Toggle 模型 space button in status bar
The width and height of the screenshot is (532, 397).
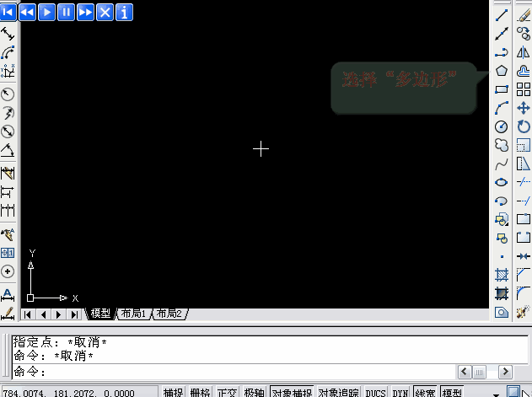tap(452, 392)
